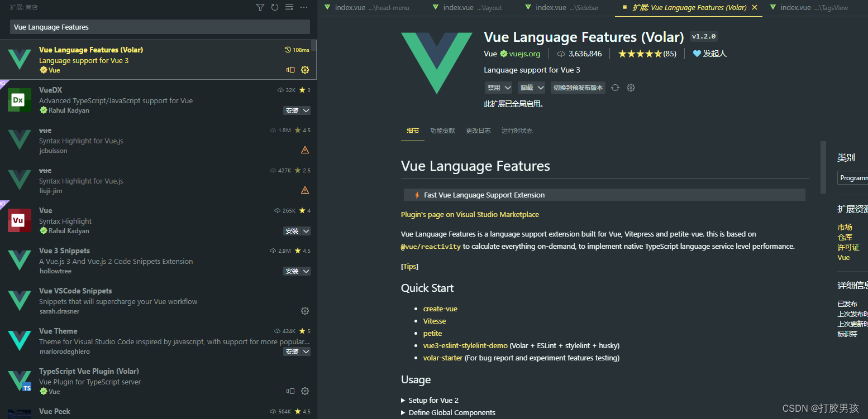Viewport: 868px width, 419px height.
Task: Switch to the 更改日志 changelog tab
Action: (478, 131)
